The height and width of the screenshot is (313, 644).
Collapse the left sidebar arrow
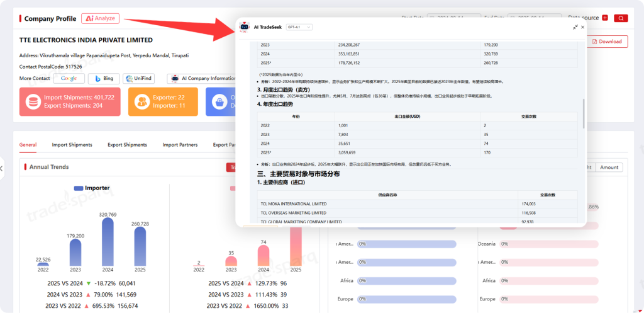pyautogui.click(x=1, y=168)
